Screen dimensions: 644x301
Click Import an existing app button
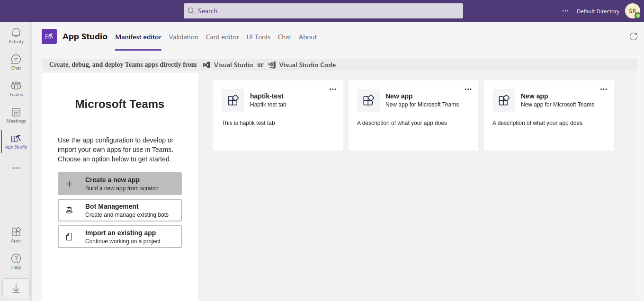(120, 237)
